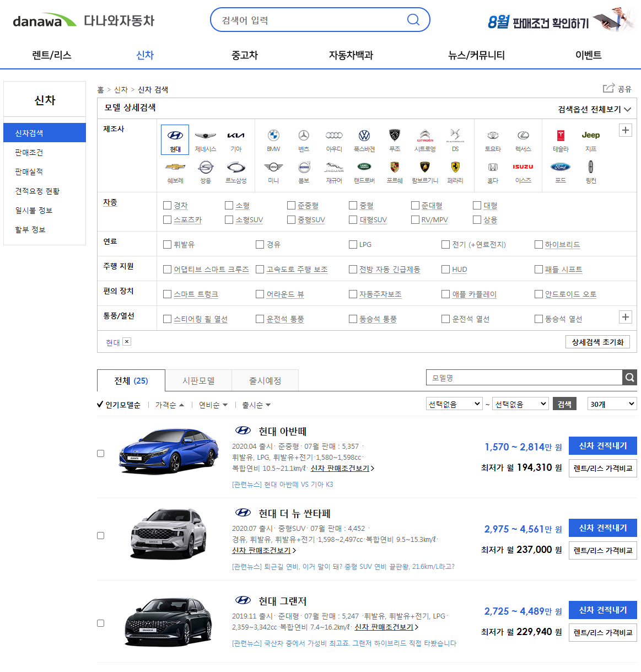Open the 자동차백과 top menu
This screenshot has height=672, width=641.
pyautogui.click(x=351, y=55)
